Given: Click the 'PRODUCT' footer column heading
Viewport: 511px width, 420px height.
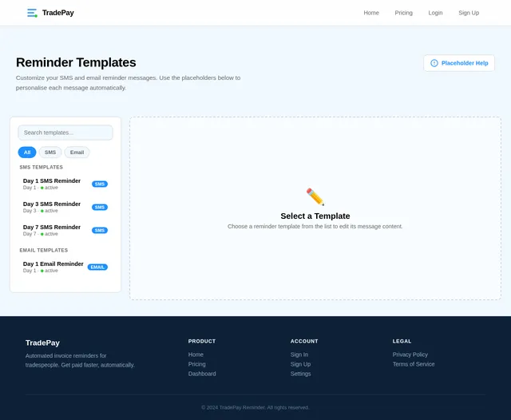Looking at the screenshot, I should [202, 341].
